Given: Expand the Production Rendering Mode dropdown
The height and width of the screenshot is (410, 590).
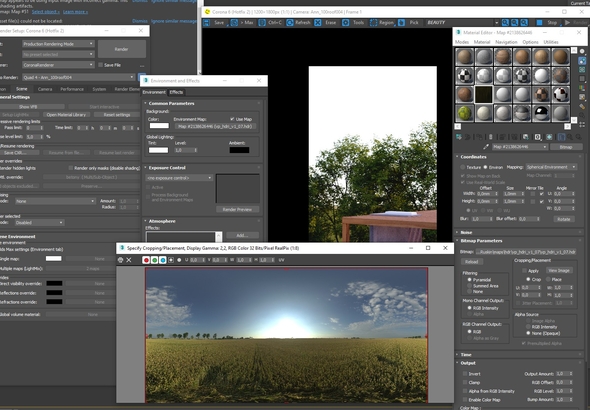Looking at the screenshot, I should coord(58,44).
